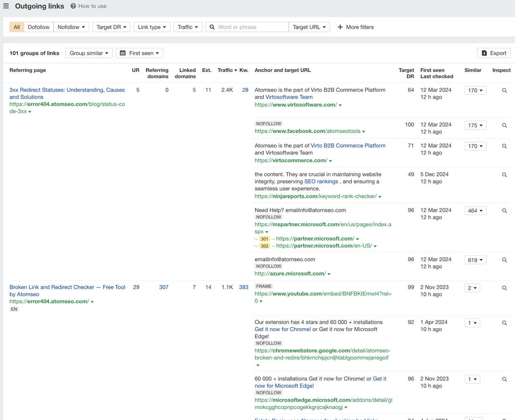Select the Dofollow filter tab

[x=38, y=27]
